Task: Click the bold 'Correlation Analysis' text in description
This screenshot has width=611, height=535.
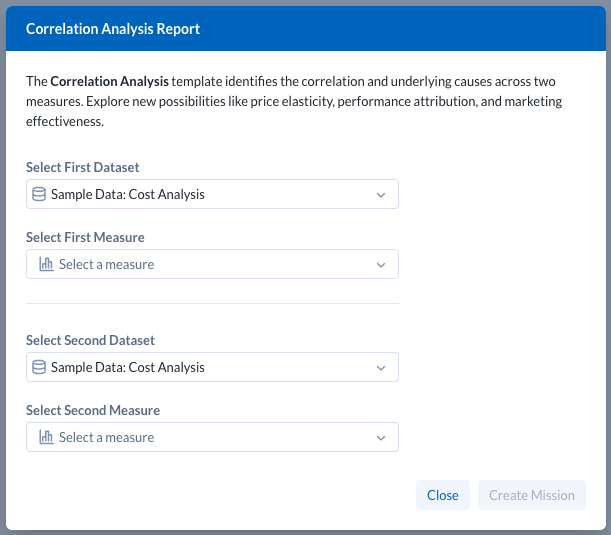Action: point(109,82)
